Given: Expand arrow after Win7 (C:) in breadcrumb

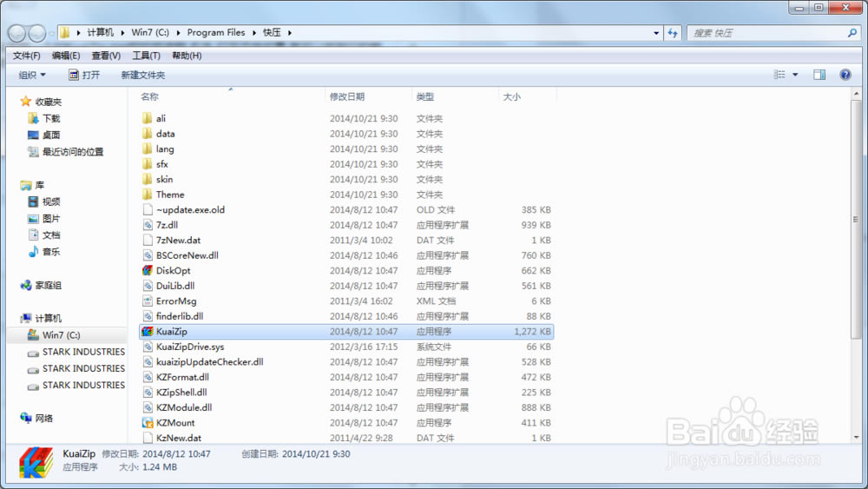Looking at the screenshot, I should pyautogui.click(x=178, y=33).
